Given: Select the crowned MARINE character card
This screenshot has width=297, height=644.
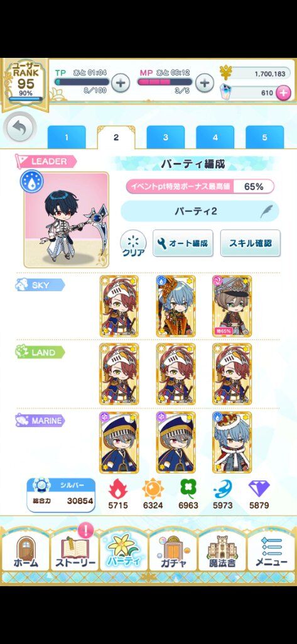Looking at the screenshot, I should pyautogui.click(x=232, y=443).
